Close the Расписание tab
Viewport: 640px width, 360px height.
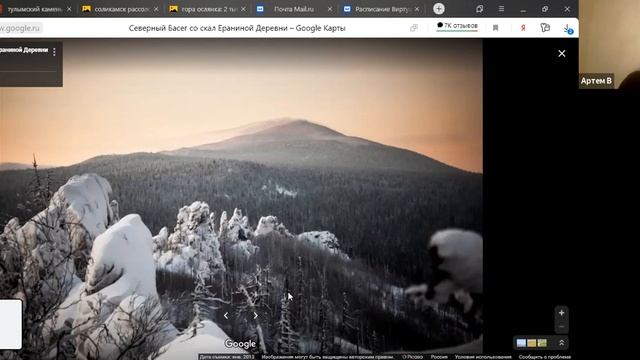[417, 9]
